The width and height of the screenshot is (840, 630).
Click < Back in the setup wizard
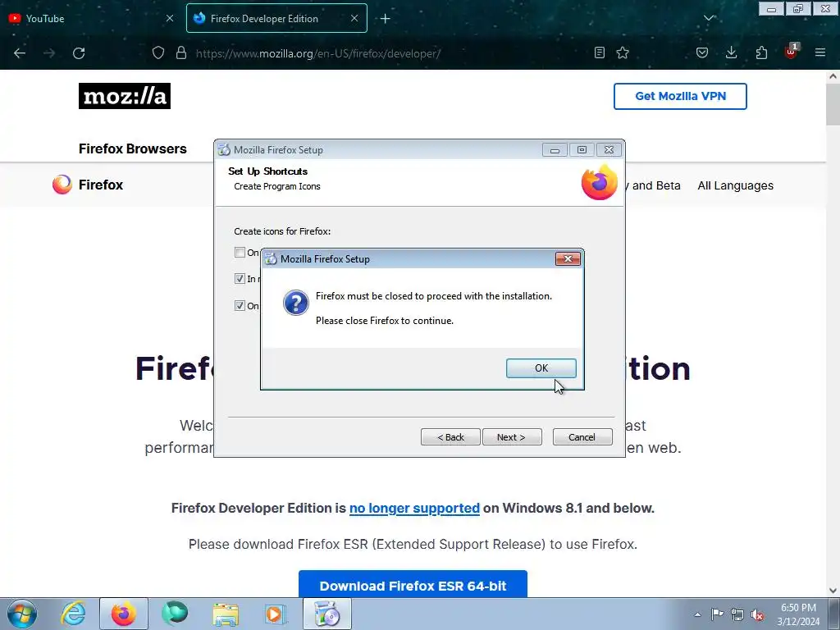tap(450, 437)
